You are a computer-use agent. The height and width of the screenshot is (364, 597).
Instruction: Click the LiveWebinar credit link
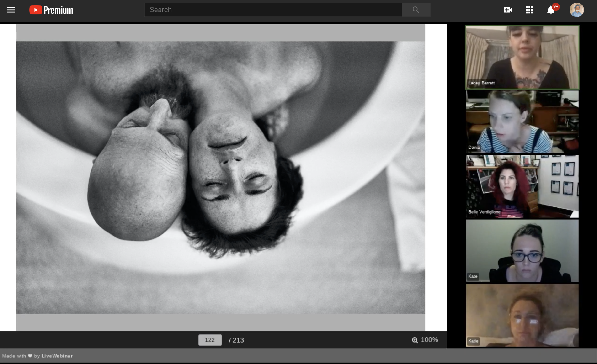coord(57,356)
